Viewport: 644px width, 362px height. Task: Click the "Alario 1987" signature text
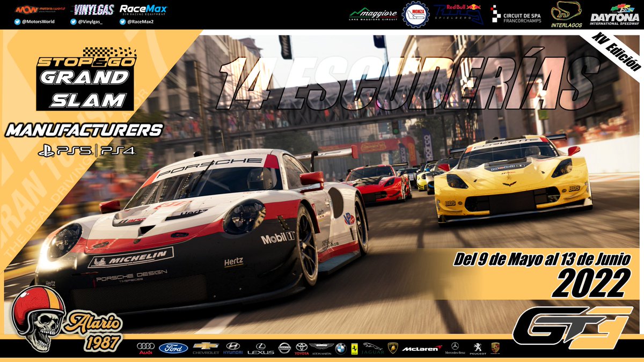pyautogui.click(x=94, y=332)
